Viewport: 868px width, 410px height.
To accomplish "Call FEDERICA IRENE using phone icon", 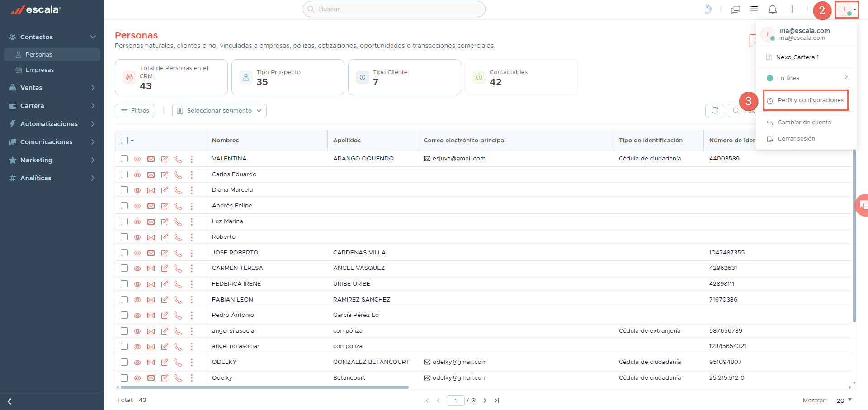I will (178, 284).
